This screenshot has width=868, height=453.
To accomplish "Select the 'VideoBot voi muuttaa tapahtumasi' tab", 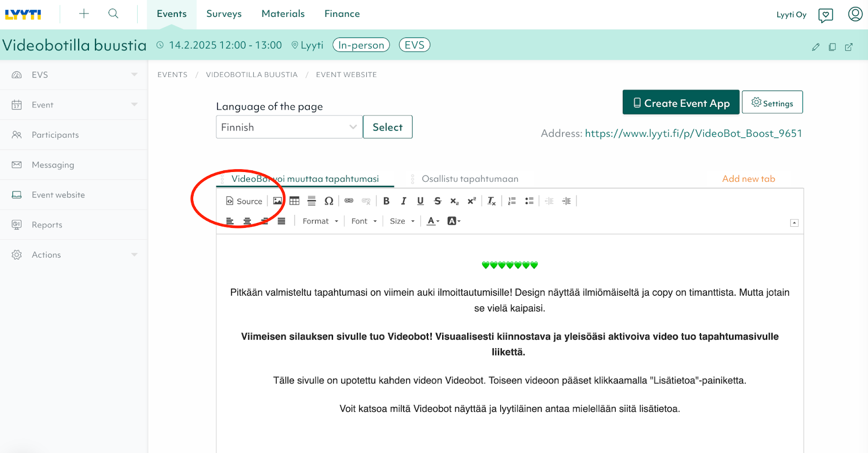I will click(305, 178).
